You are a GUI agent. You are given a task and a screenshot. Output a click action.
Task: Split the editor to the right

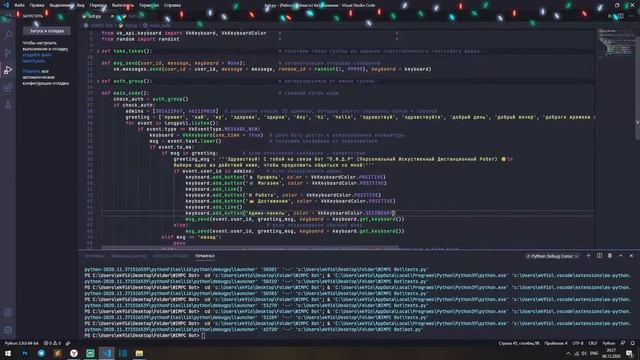click(620, 16)
